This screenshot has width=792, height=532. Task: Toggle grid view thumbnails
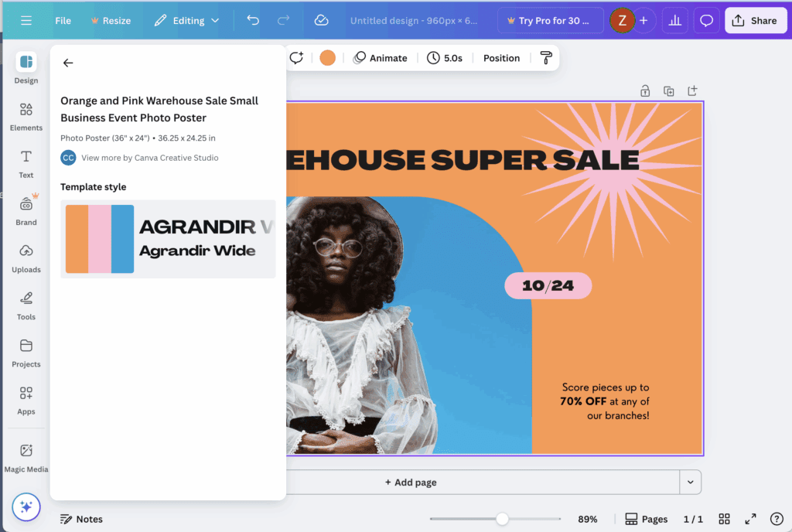tap(724, 519)
